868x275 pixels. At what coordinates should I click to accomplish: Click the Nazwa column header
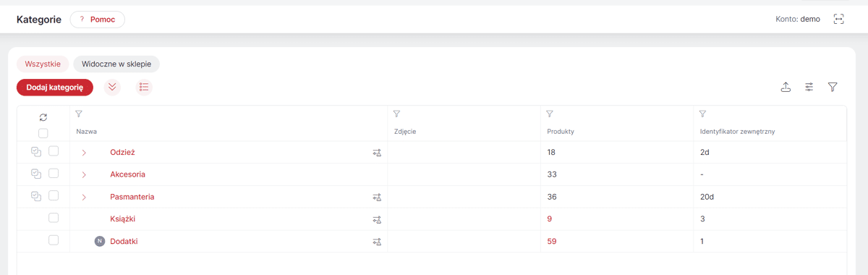tap(87, 132)
